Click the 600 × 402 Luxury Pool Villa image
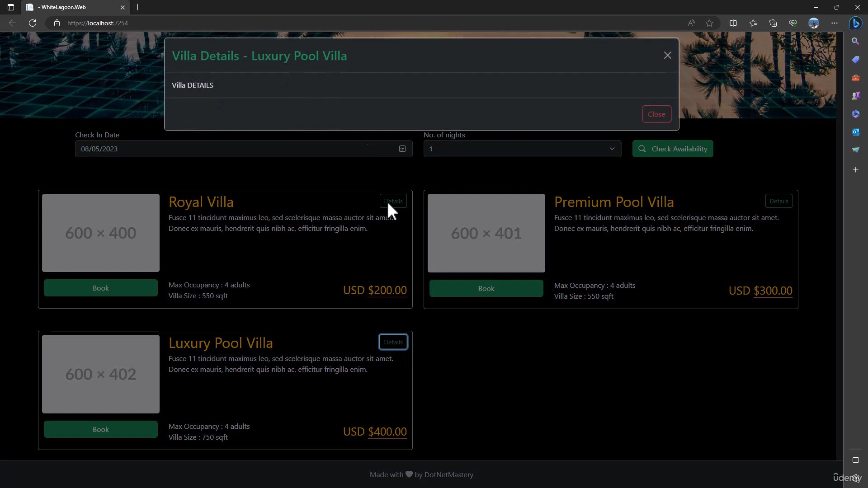The width and height of the screenshot is (868, 488). pos(101,374)
